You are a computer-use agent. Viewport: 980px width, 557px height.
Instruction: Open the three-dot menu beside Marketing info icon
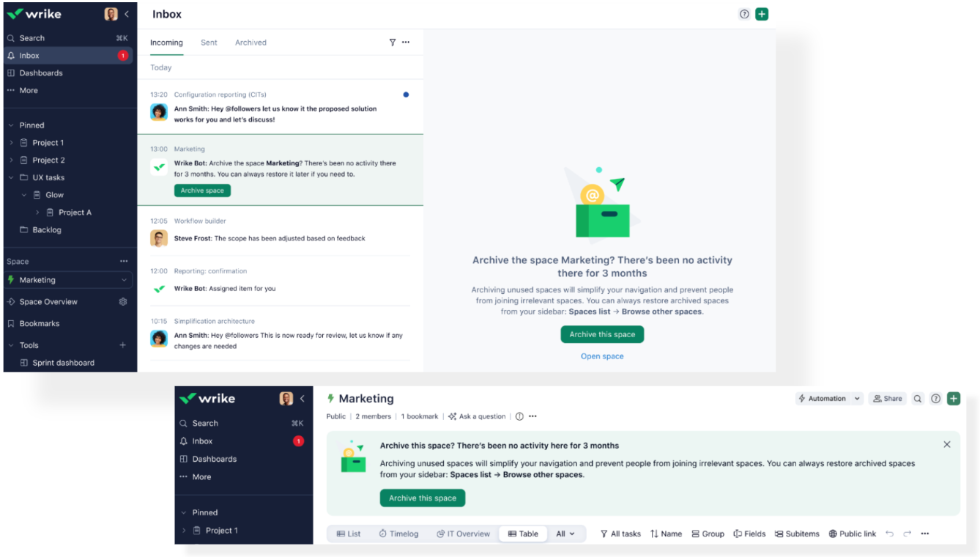pos(532,416)
